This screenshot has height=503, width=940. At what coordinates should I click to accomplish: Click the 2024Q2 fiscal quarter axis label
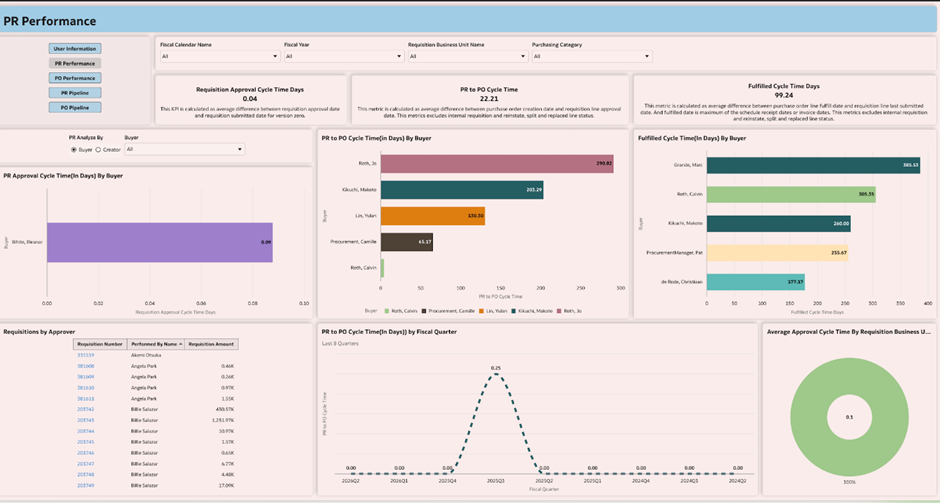tap(737, 481)
